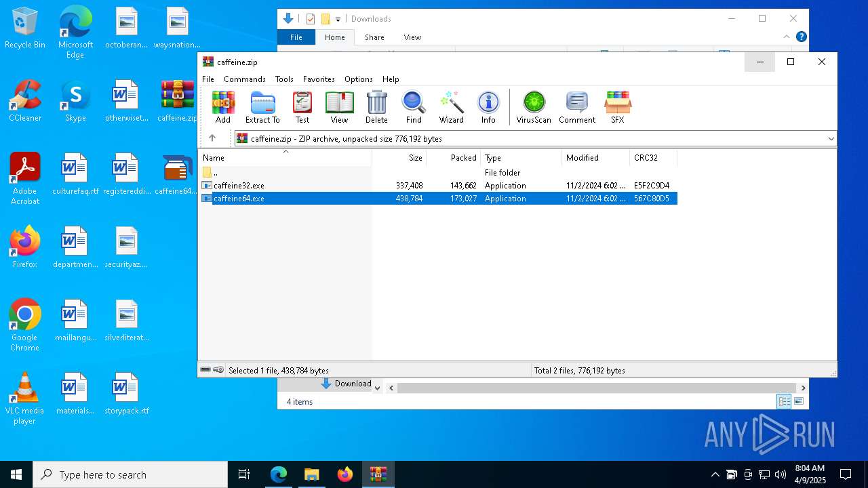Click the WinRAR taskbar icon
Viewport: 868px width, 488px height.
pyautogui.click(x=378, y=474)
